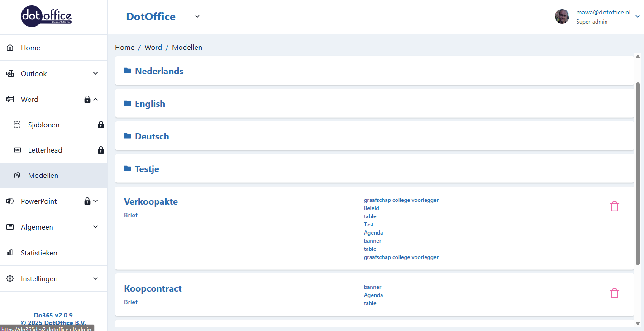
Task: Open the Verkoopakte model title
Action: [x=151, y=201]
